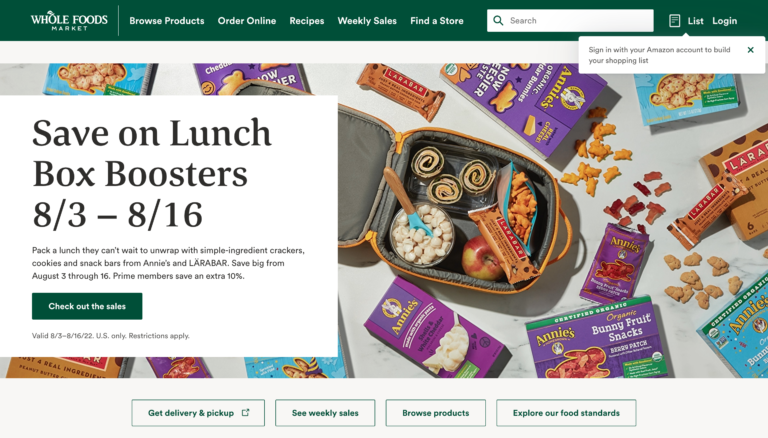Click the List link
Viewport: 768px width, 438px height.
696,21
